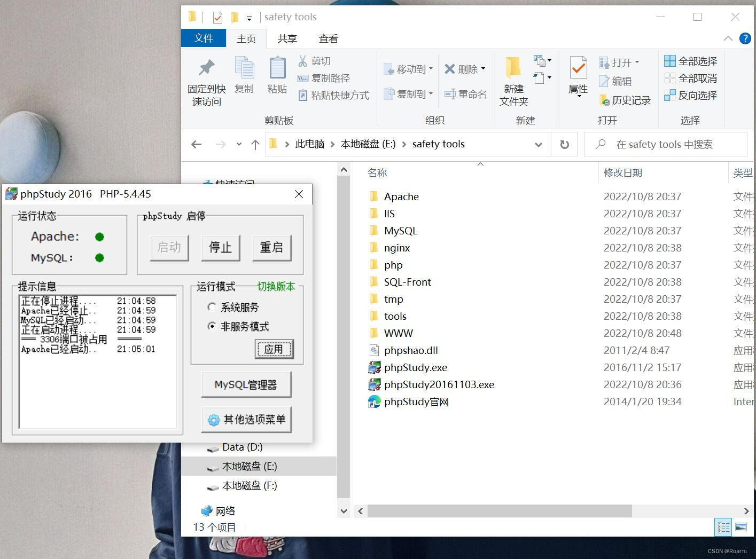756x559 pixels.
Task: Expand the address bar history dropdown
Action: coord(538,145)
